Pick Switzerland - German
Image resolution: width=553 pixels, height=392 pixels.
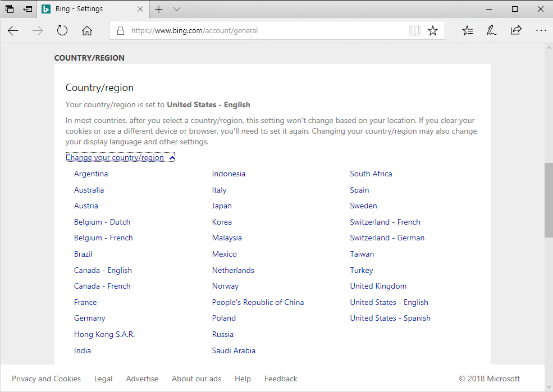[x=387, y=238]
